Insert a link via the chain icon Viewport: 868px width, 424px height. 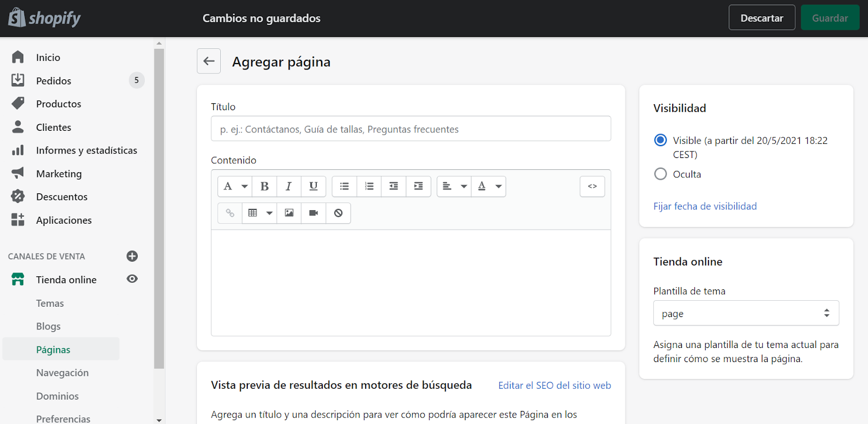pyautogui.click(x=230, y=213)
